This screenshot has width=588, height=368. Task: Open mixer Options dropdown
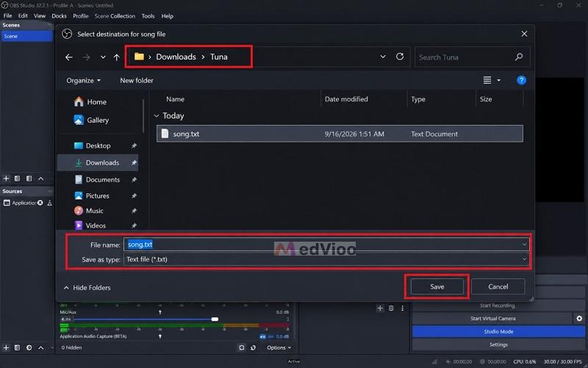coord(279,347)
